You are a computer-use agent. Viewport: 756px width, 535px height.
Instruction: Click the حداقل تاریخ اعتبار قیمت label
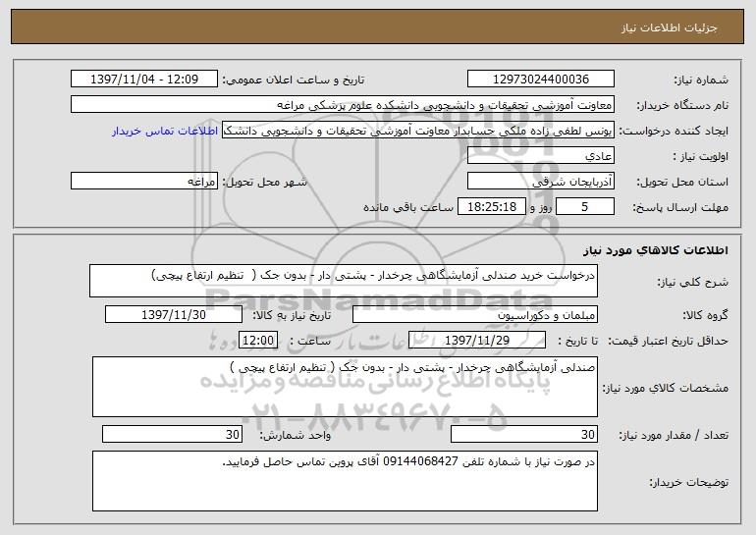pyautogui.click(x=668, y=342)
